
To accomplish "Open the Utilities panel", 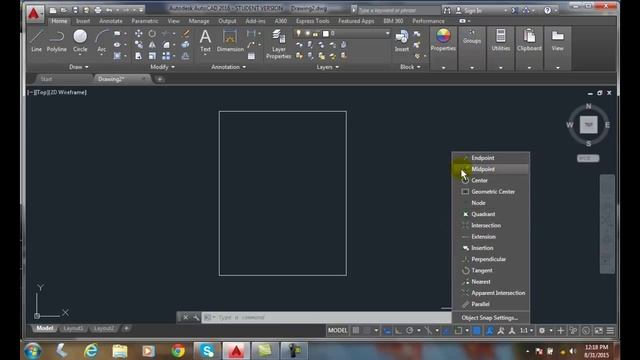I will tap(500, 40).
